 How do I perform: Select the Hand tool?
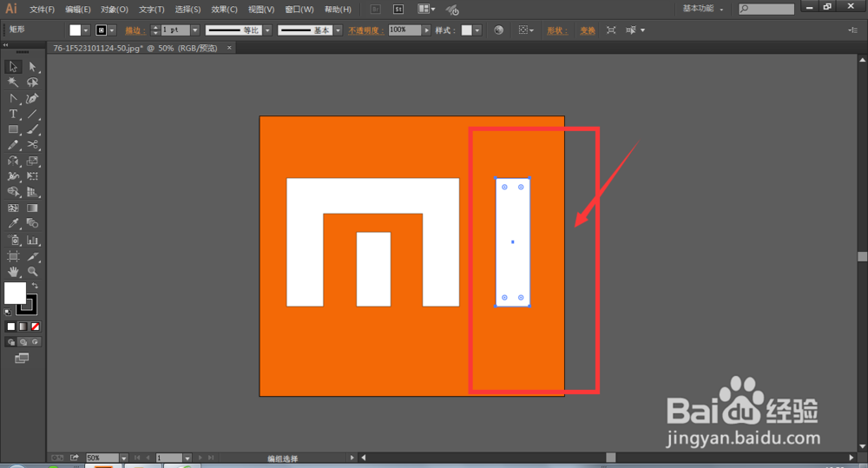click(13, 272)
